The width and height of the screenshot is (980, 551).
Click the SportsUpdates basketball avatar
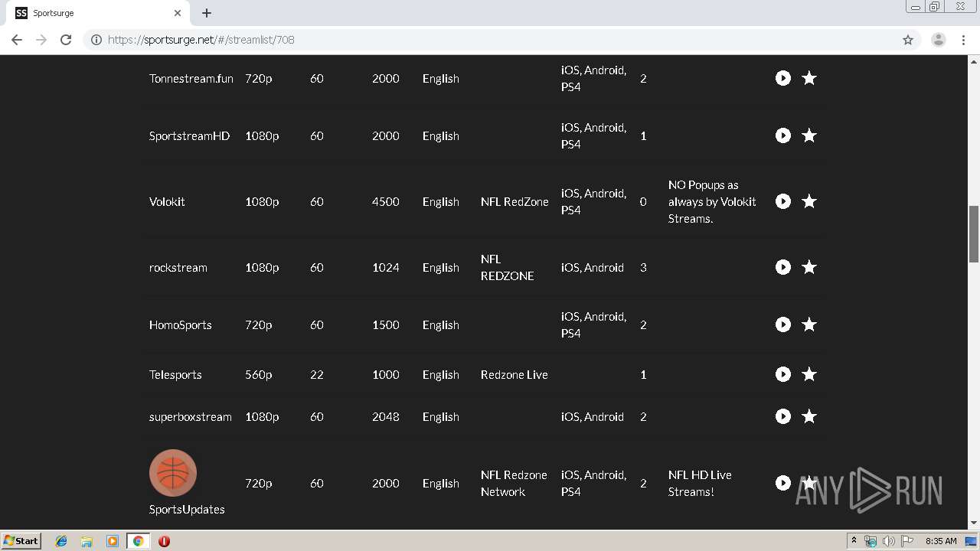point(173,473)
